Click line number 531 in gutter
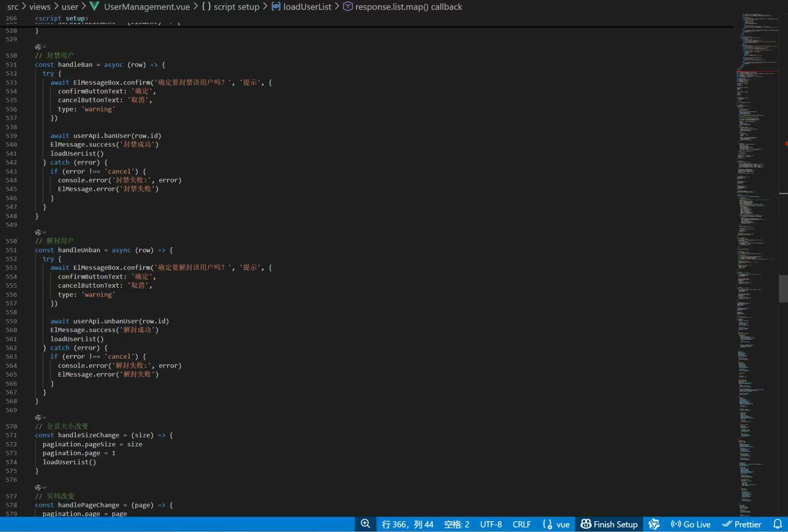The image size is (788, 532). 11,64
